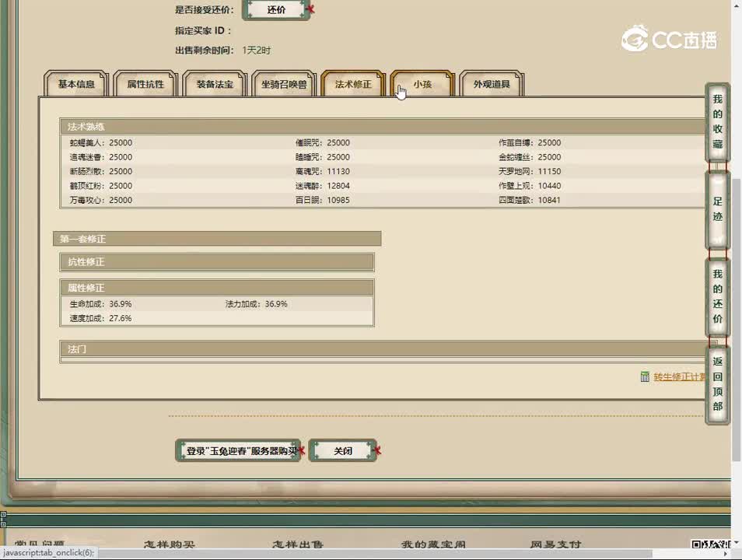Select the 装备法宝 tab
742x560 pixels.
pos(215,84)
